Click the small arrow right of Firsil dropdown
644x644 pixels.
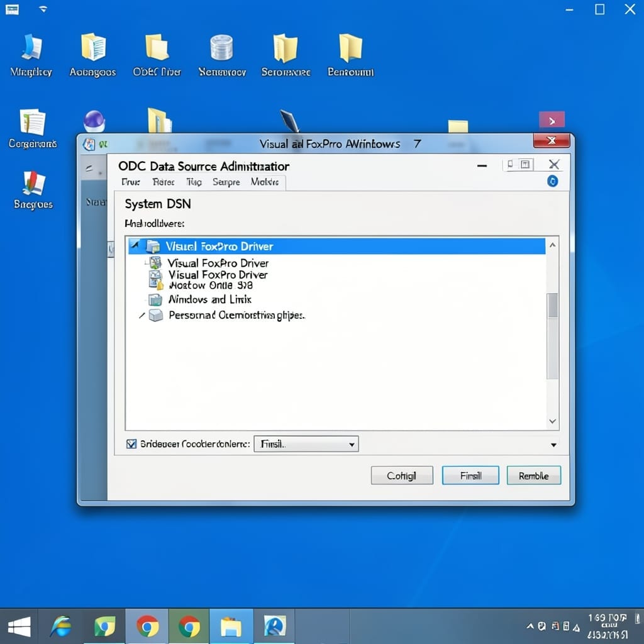(553, 445)
